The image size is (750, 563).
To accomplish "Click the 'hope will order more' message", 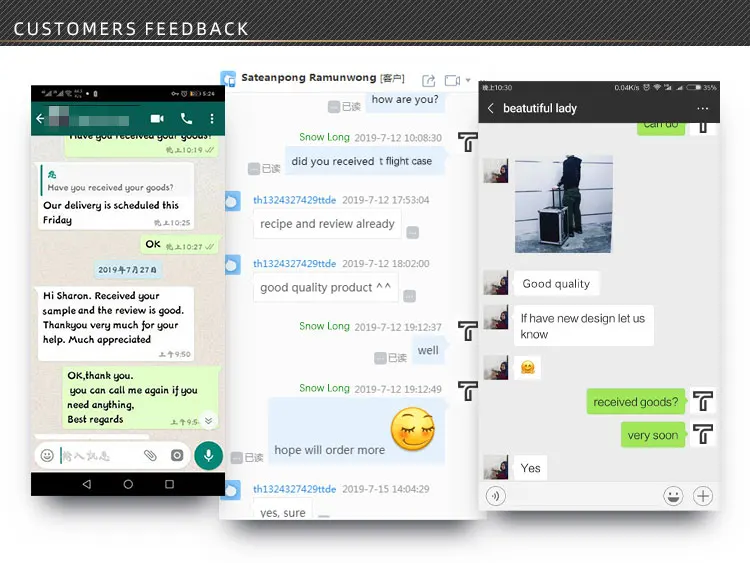I will tap(357, 431).
